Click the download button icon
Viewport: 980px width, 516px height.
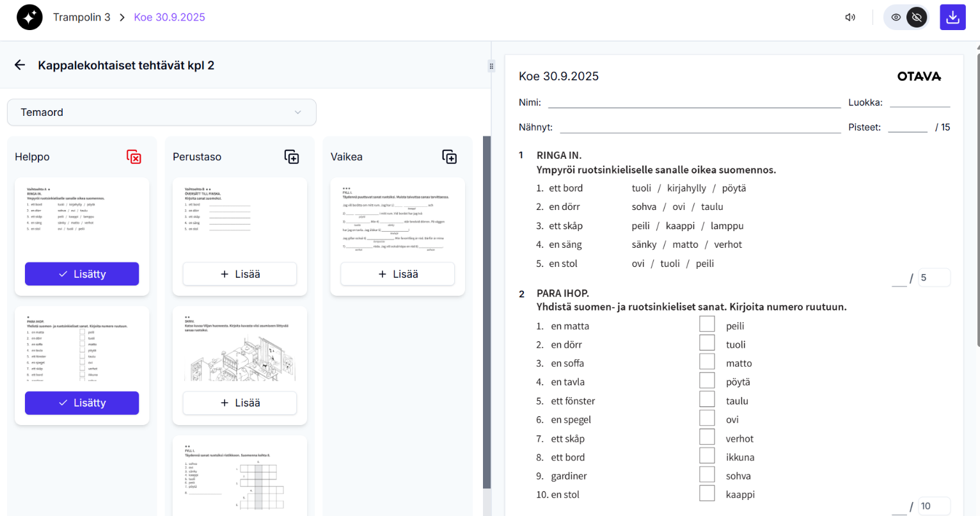click(952, 17)
